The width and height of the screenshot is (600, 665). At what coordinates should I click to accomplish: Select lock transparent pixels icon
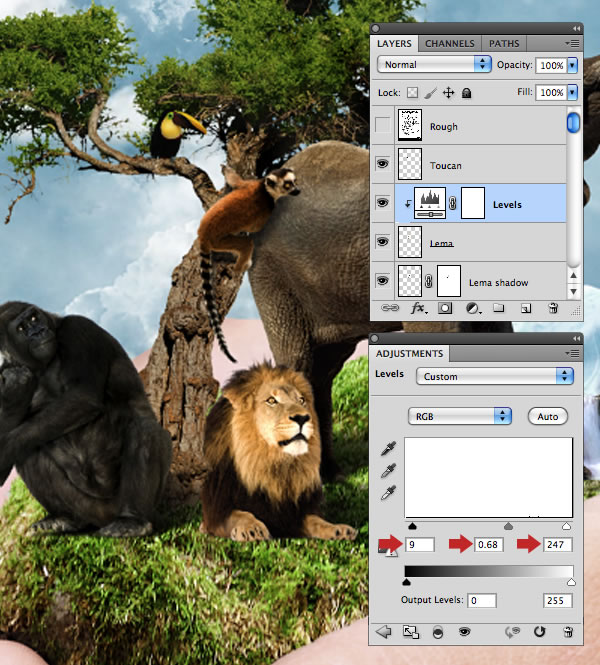[412, 92]
